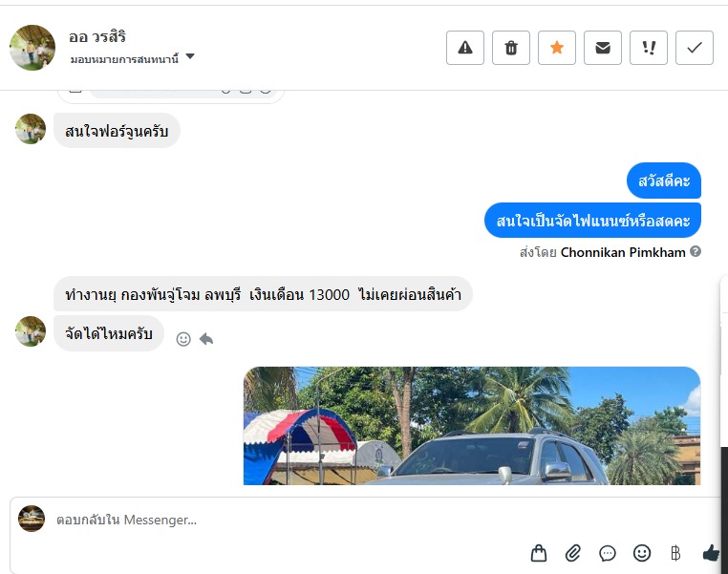Mark conversation as spam with warning icon
Screen dimensions: 728x574
(464, 48)
